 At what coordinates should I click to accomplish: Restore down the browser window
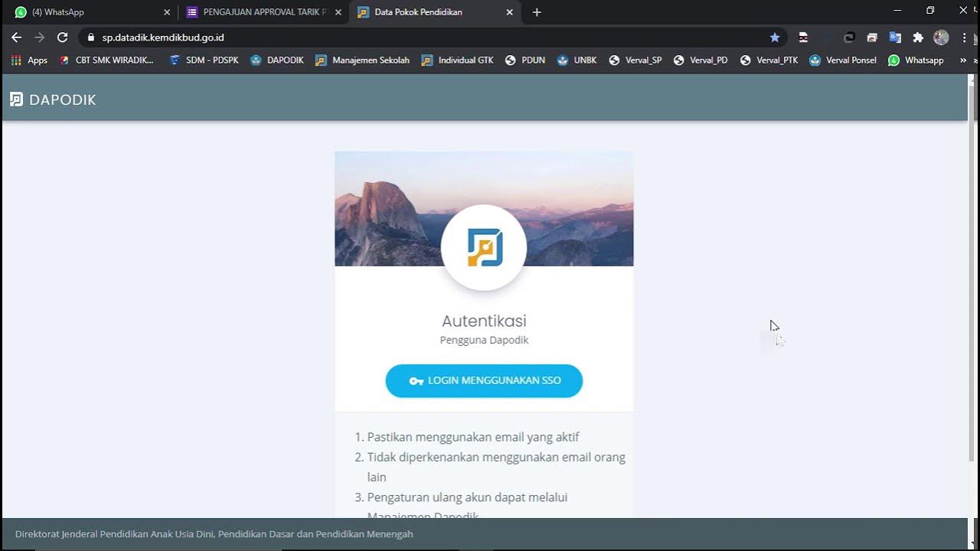930,11
